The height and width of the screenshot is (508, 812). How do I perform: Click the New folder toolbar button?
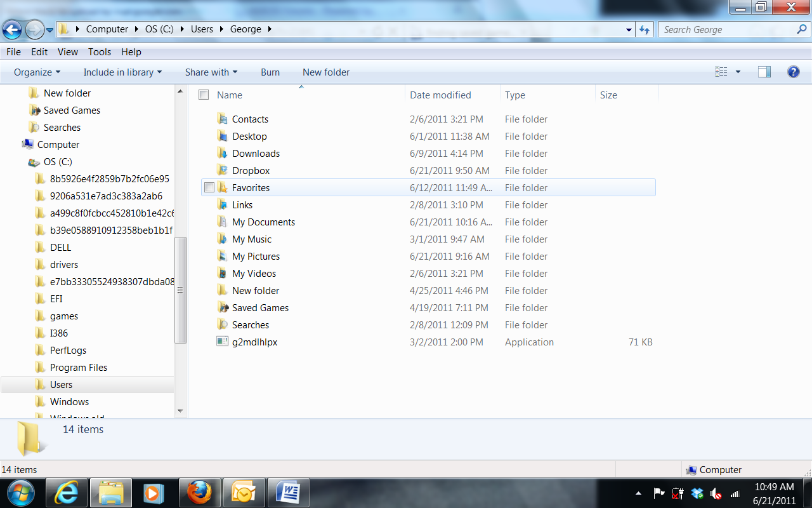pyautogui.click(x=325, y=72)
